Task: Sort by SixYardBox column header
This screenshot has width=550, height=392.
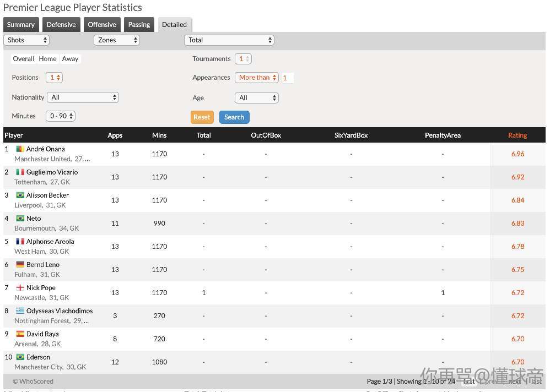Action: 351,135
